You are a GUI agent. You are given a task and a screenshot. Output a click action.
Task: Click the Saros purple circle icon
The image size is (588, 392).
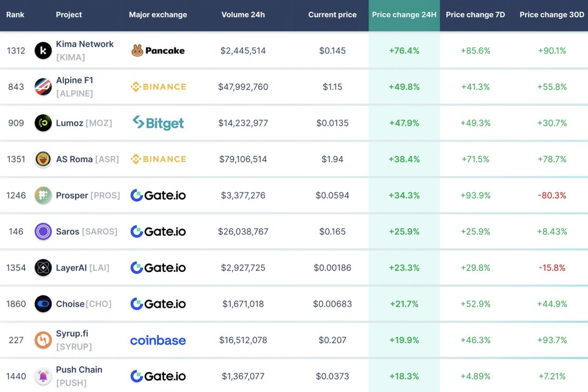pyautogui.click(x=43, y=231)
